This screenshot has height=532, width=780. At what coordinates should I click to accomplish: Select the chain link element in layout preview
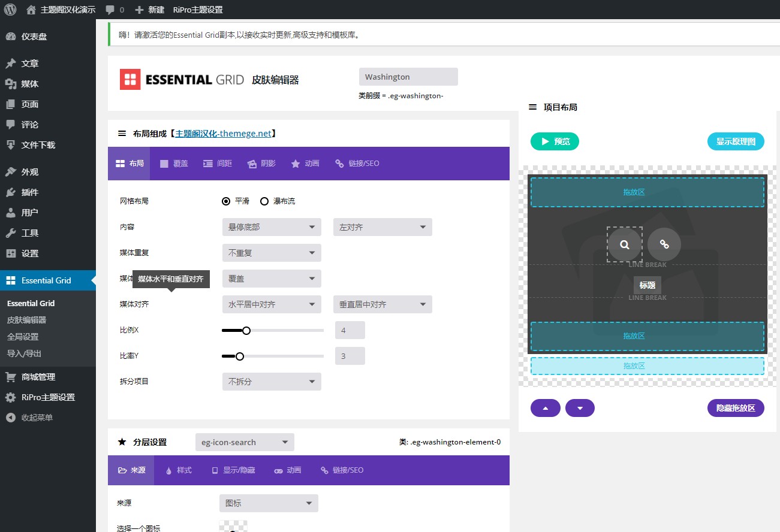(x=664, y=244)
